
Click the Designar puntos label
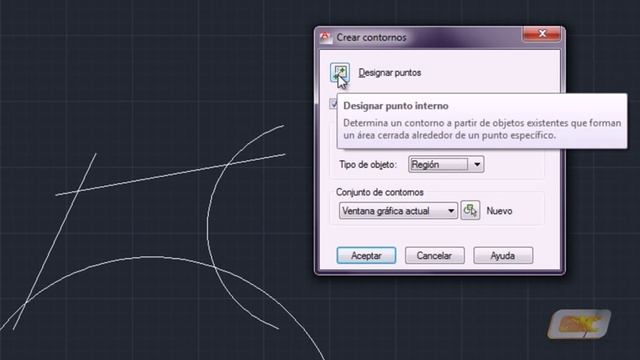click(x=390, y=73)
